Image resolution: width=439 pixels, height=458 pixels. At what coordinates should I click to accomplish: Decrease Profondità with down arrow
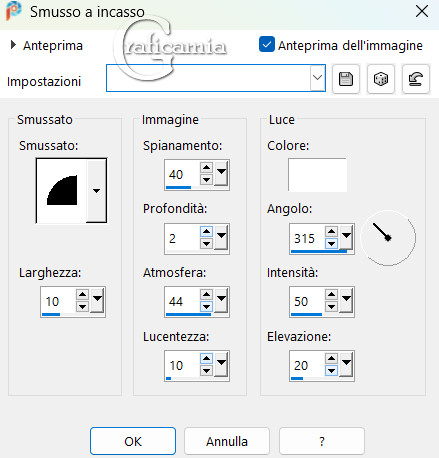[207, 244]
